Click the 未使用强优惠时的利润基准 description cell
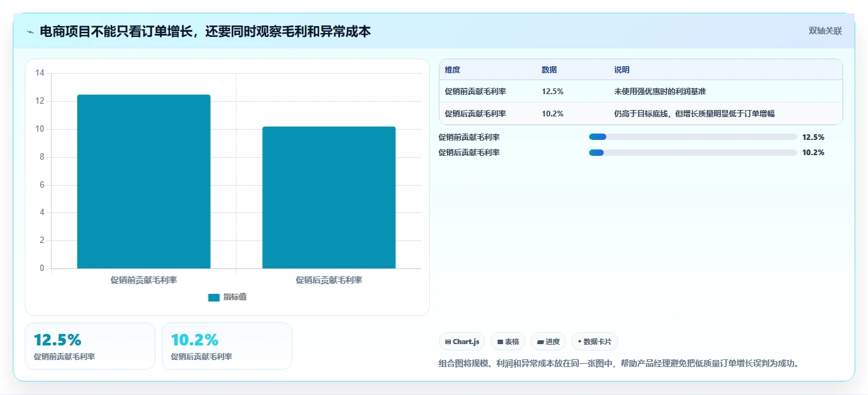This screenshot has height=395, width=868. [660, 92]
